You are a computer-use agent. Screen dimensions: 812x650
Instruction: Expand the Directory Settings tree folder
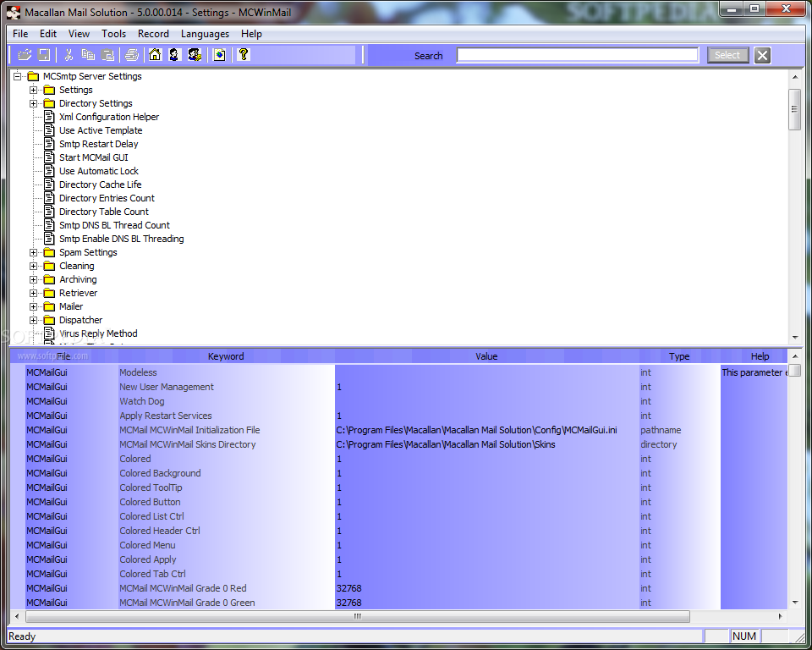33,103
